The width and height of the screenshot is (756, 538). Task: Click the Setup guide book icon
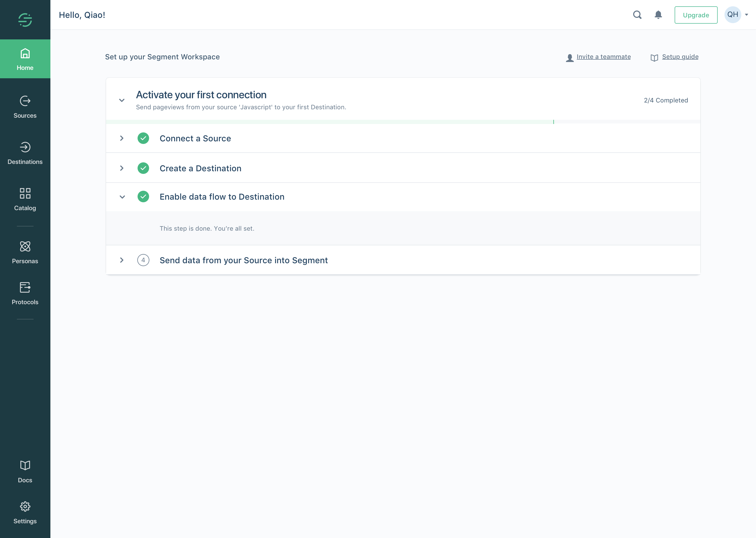pyautogui.click(x=654, y=58)
